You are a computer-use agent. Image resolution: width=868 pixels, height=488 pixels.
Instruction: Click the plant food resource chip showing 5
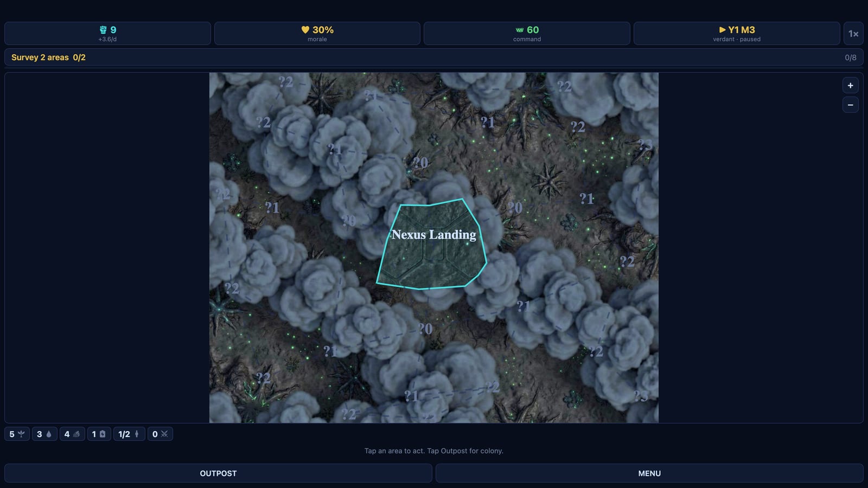[x=17, y=434]
